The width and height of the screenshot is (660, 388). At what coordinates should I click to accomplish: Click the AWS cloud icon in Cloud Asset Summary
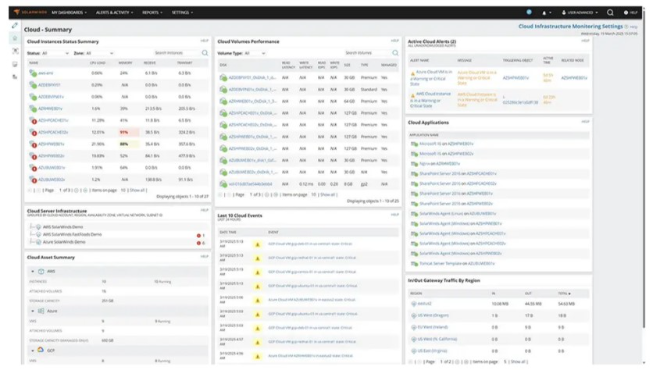pos(41,271)
